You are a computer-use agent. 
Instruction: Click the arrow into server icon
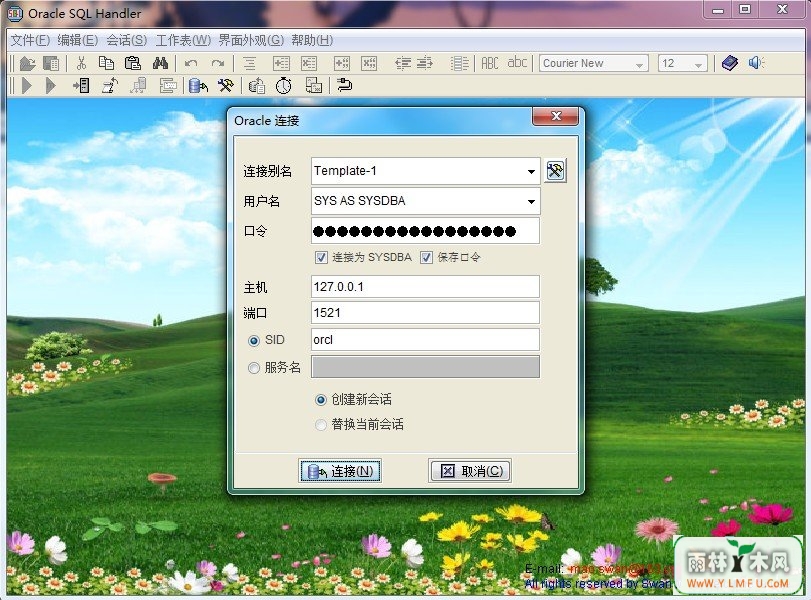pos(81,85)
